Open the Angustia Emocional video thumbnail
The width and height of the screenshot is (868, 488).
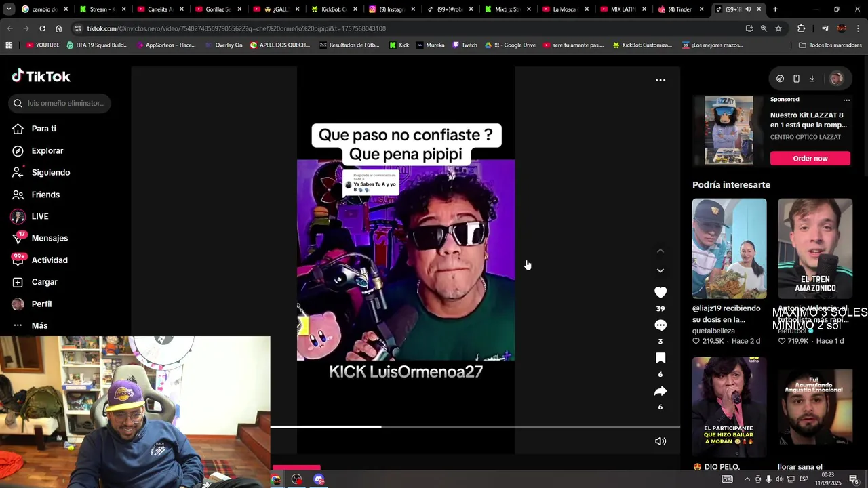click(x=815, y=407)
